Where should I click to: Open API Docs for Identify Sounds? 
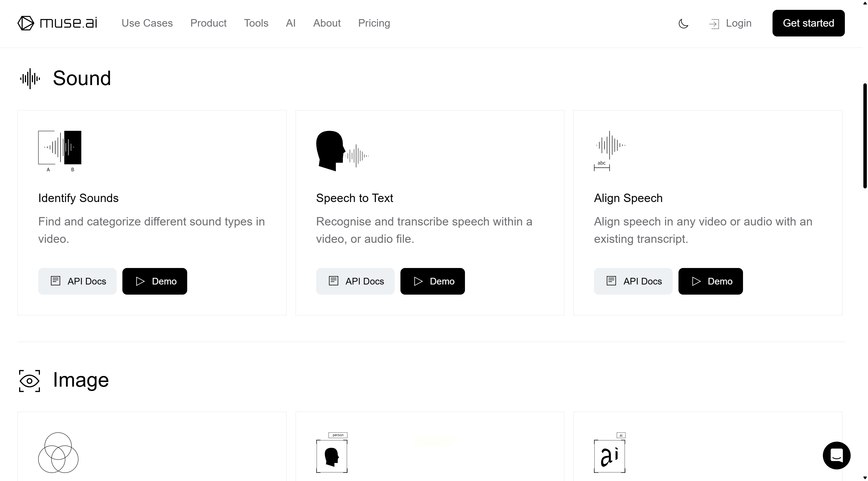(x=77, y=281)
